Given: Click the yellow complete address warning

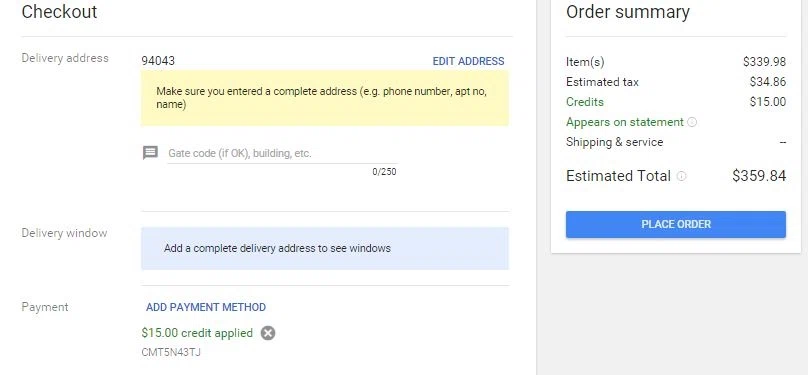Looking at the screenshot, I should click(x=325, y=98).
